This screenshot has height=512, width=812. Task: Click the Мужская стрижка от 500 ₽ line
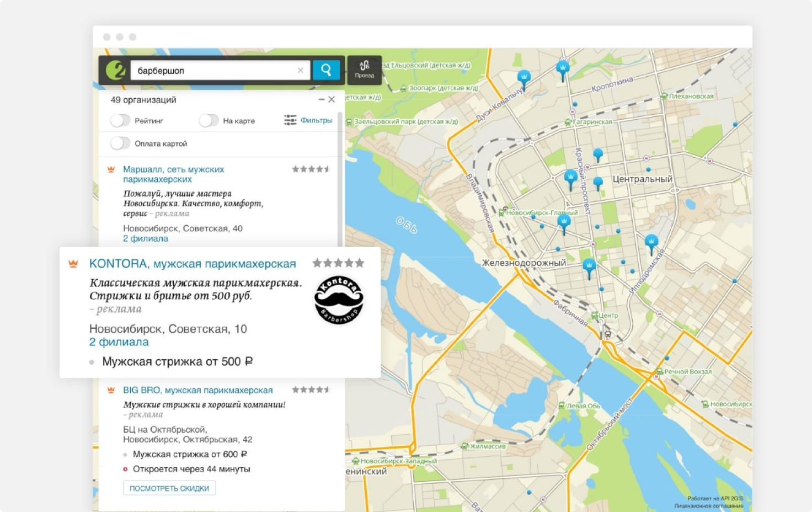(x=178, y=361)
